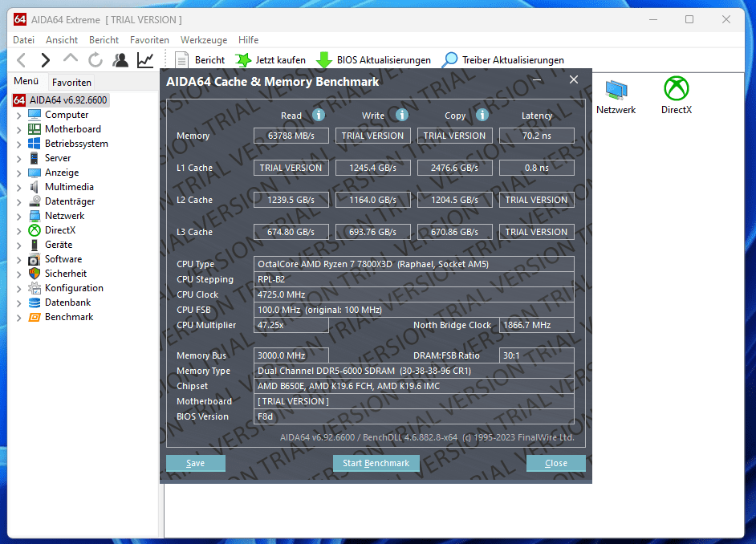Screen dimensions: 756x544
Task: Go forward with the right arrow toolbar icon
Action: click(x=45, y=60)
